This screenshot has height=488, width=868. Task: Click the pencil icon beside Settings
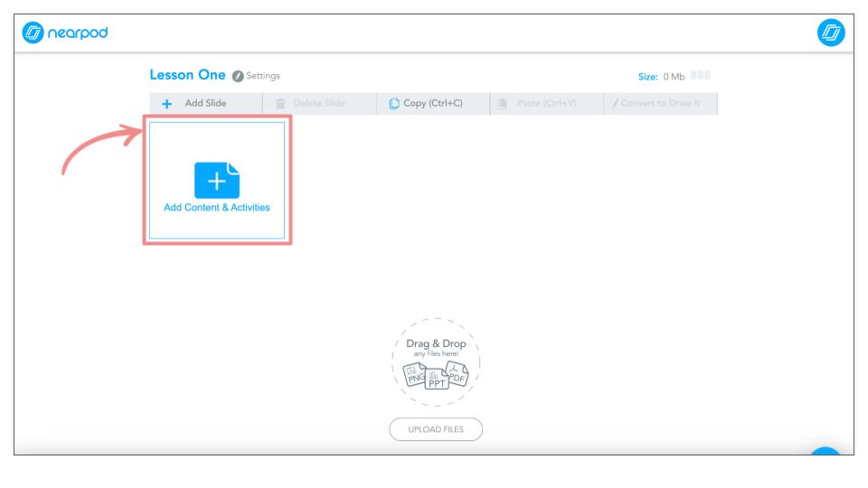click(x=238, y=75)
